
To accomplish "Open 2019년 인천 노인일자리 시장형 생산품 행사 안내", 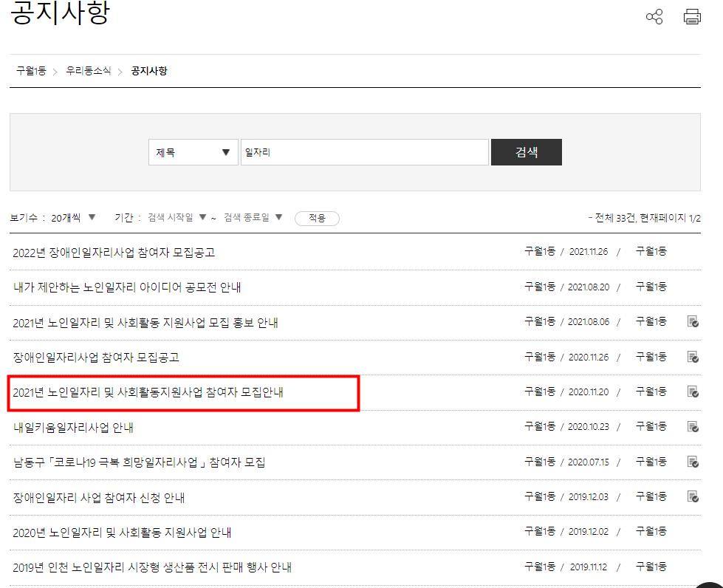I will pyautogui.click(x=152, y=567).
